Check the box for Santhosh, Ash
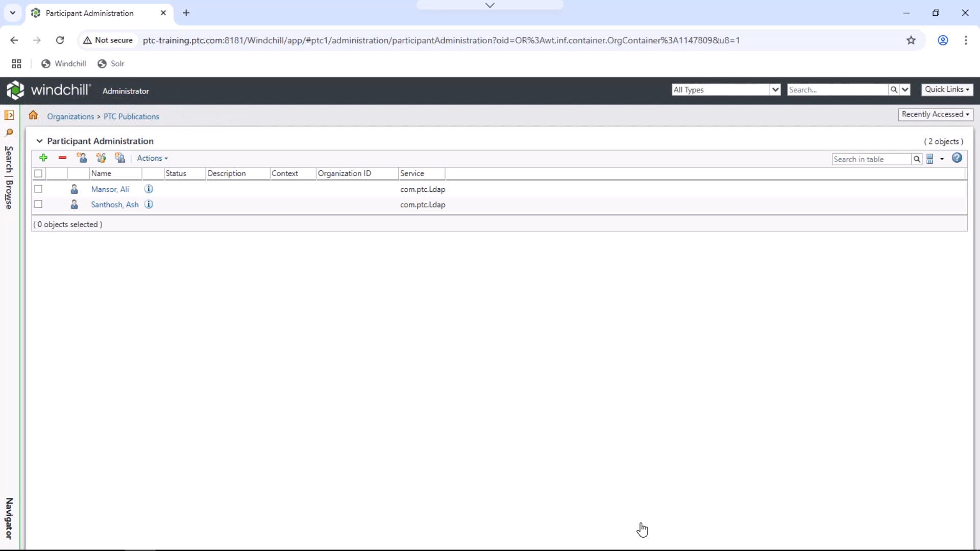980x551 pixels. (38, 205)
